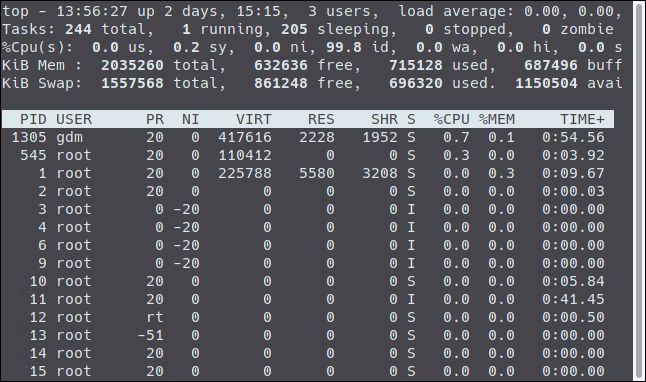The width and height of the screenshot is (646, 382).
Task: Click the %CPU column header
Action: pos(451,119)
